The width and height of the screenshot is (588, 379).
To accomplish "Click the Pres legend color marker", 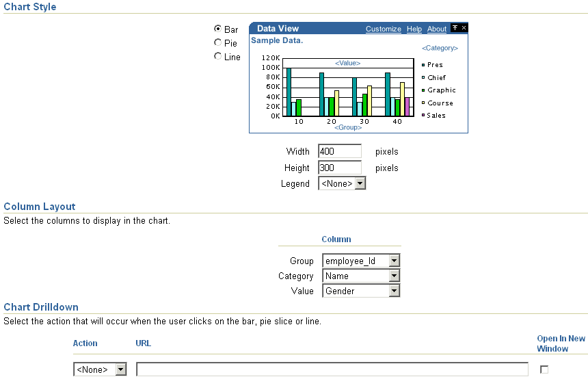I will coord(423,65).
